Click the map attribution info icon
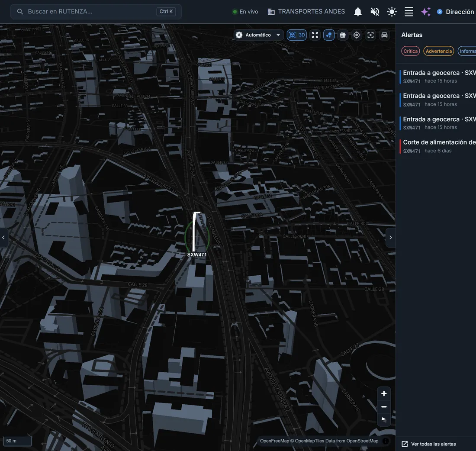Screen dimensions: 476x451 tap(386, 441)
